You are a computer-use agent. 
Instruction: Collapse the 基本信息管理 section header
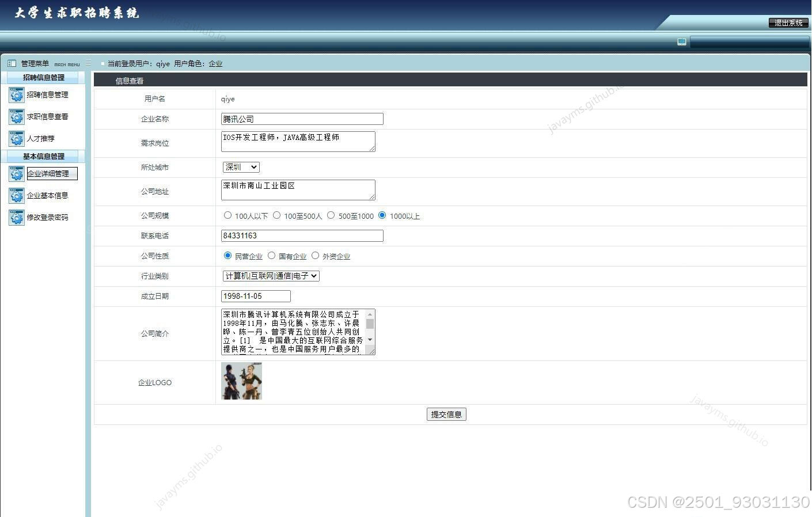tap(43, 156)
